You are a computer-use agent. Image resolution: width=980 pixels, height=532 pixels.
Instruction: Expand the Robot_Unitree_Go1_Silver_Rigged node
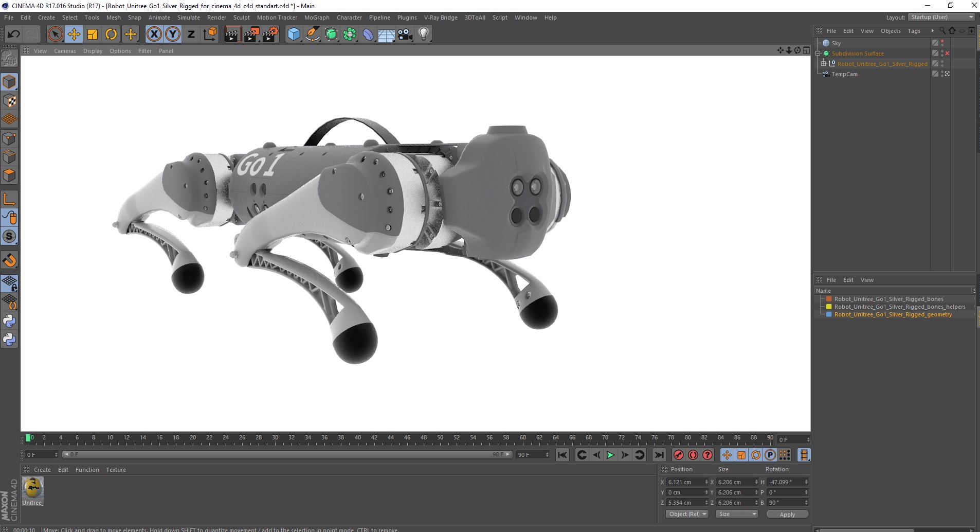(x=824, y=63)
